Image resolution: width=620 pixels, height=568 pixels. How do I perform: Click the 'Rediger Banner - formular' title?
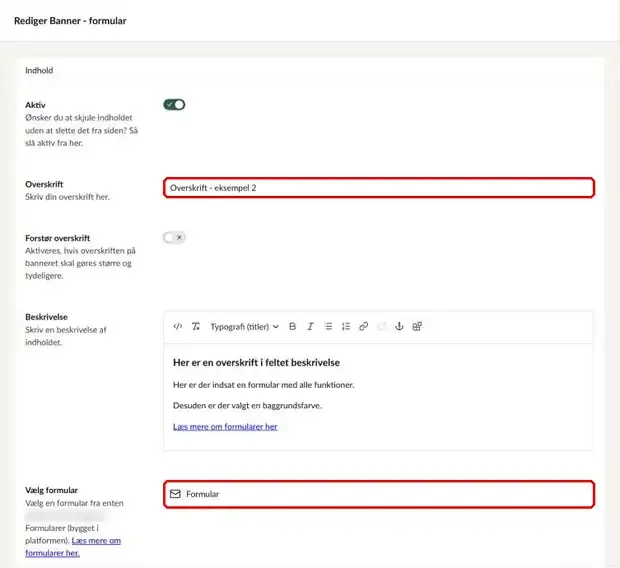click(x=70, y=21)
